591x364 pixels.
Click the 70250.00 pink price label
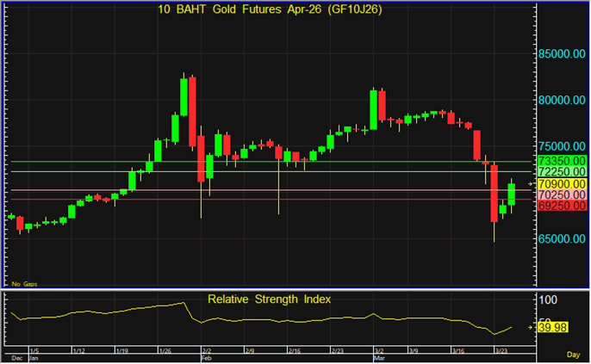coord(562,195)
